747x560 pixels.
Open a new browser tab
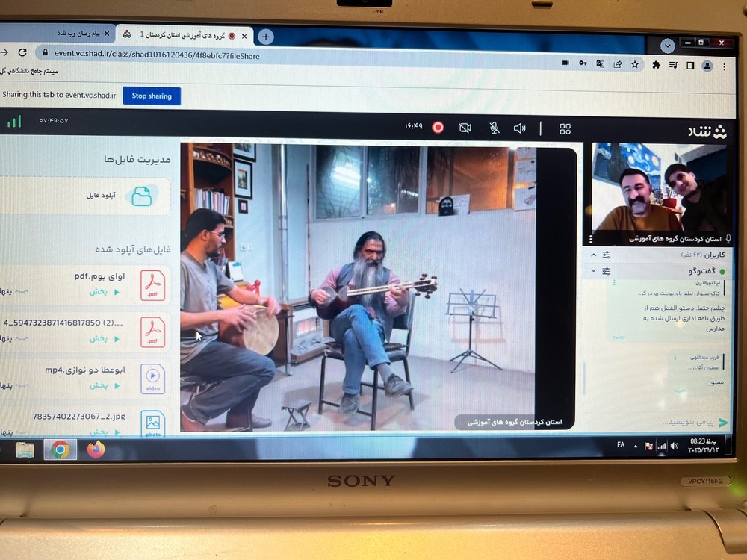click(x=265, y=37)
